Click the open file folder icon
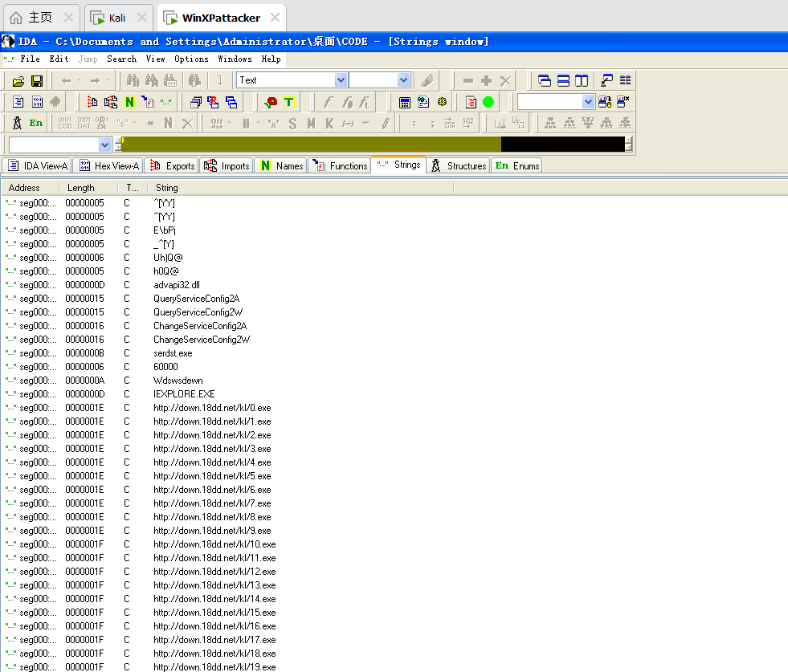 point(18,81)
